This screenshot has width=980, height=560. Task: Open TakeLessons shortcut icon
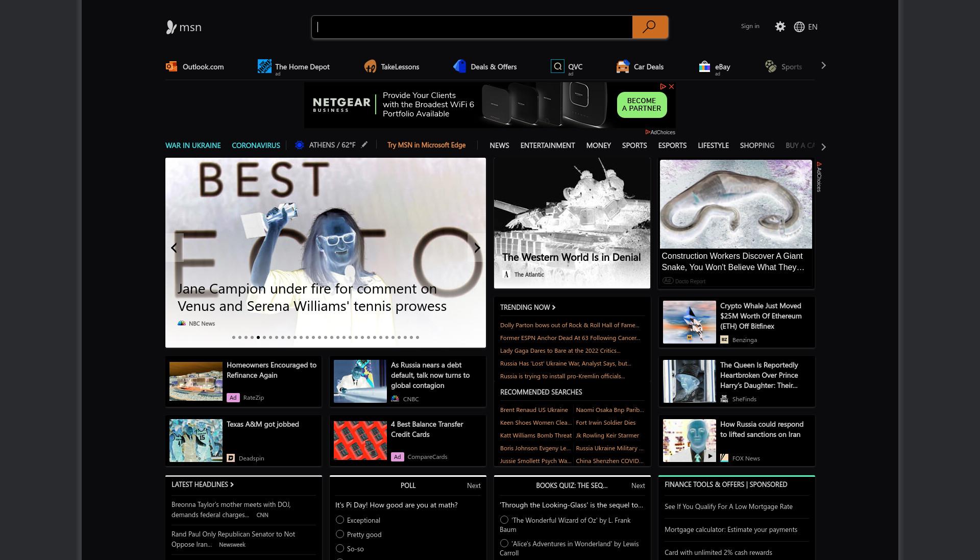370,66
